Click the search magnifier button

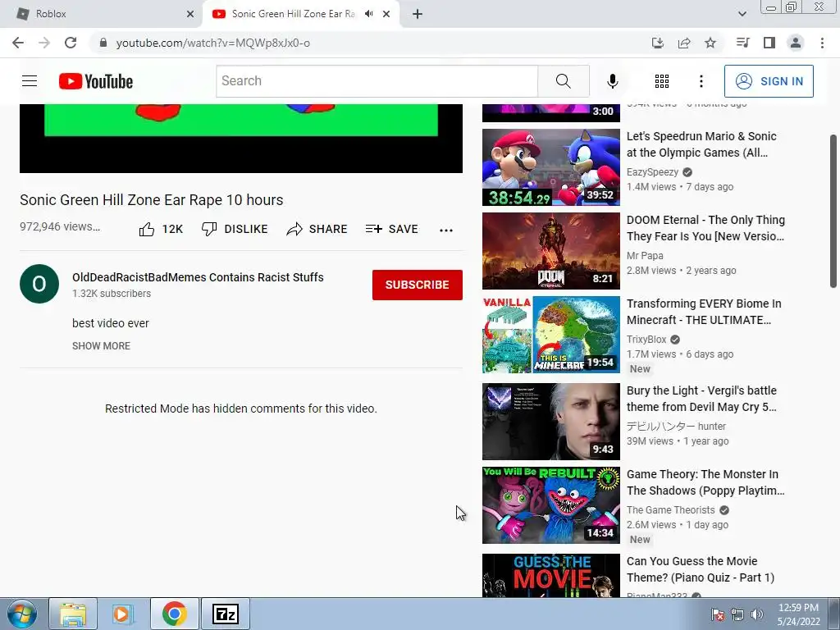tap(563, 81)
